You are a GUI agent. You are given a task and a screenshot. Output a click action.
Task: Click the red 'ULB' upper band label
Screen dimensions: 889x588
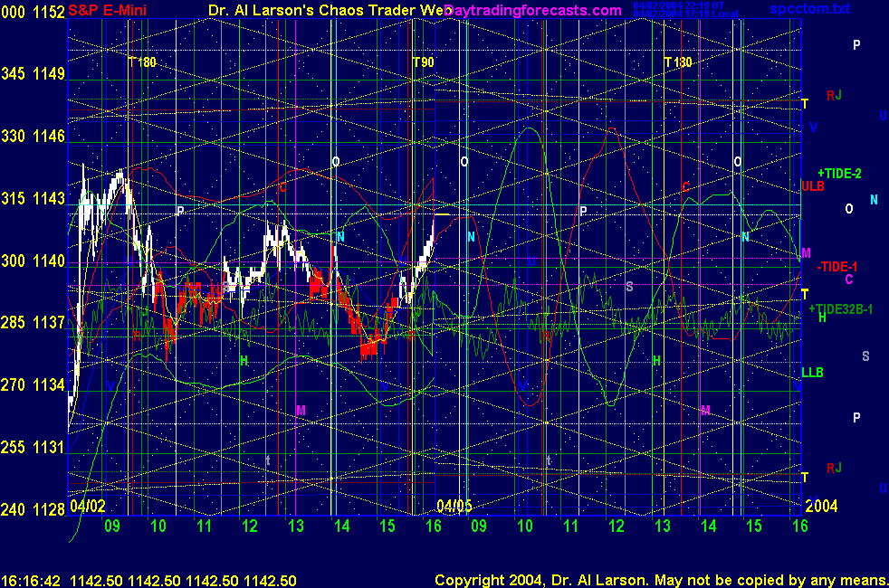tap(812, 186)
